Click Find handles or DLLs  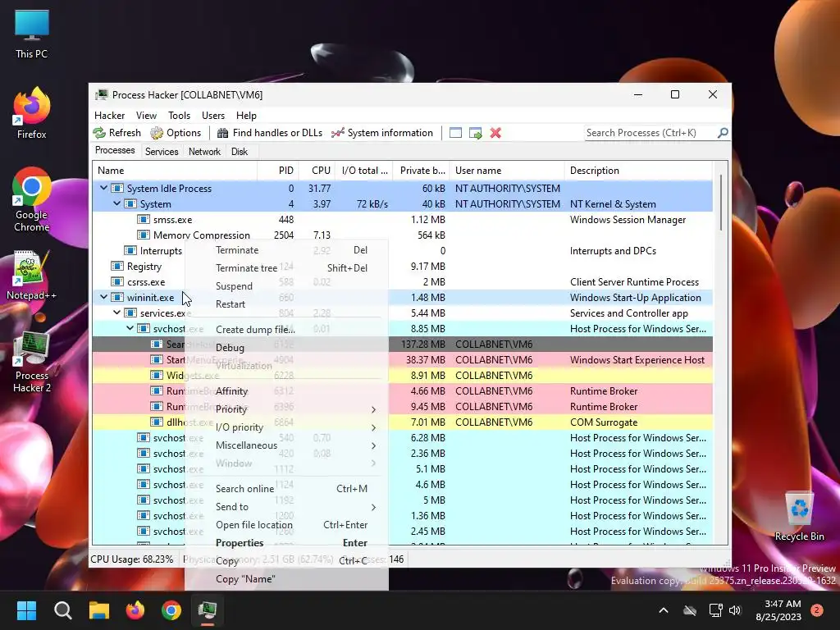pos(269,133)
